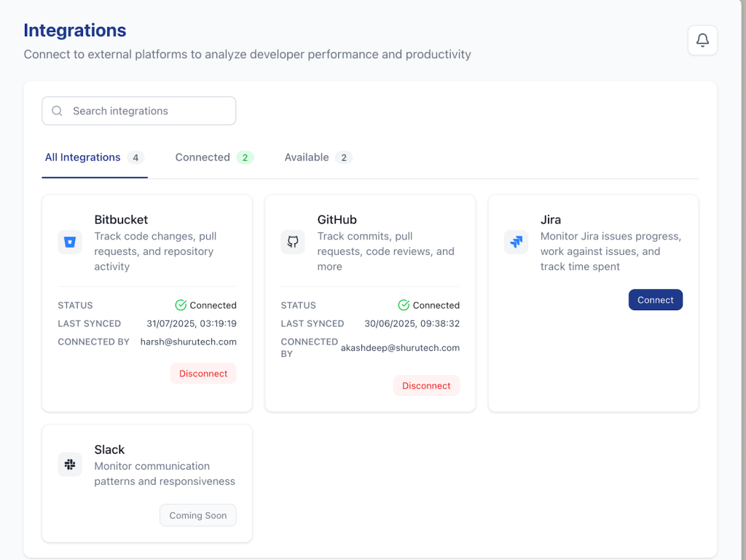
Task: Click the GitHub description text
Action: [x=386, y=251]
